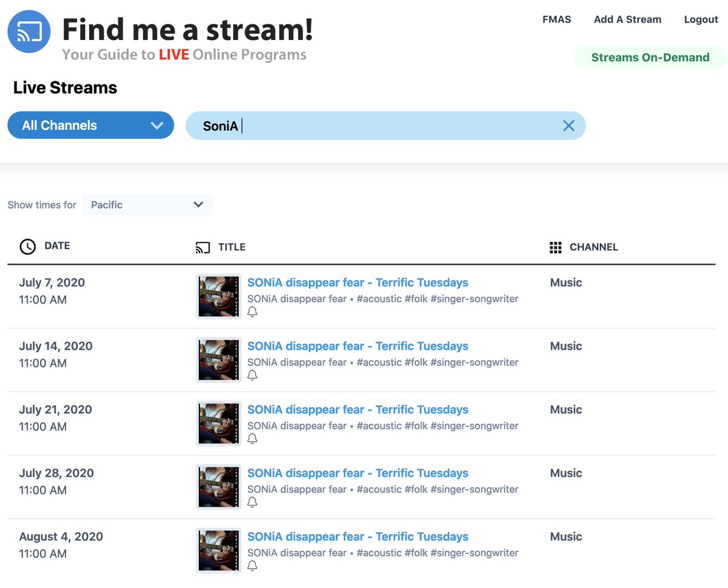The width and height of the screenshot is (728, 588).
Task: Click the July 14 stream thumbnail image
Action: coord(218,360)
